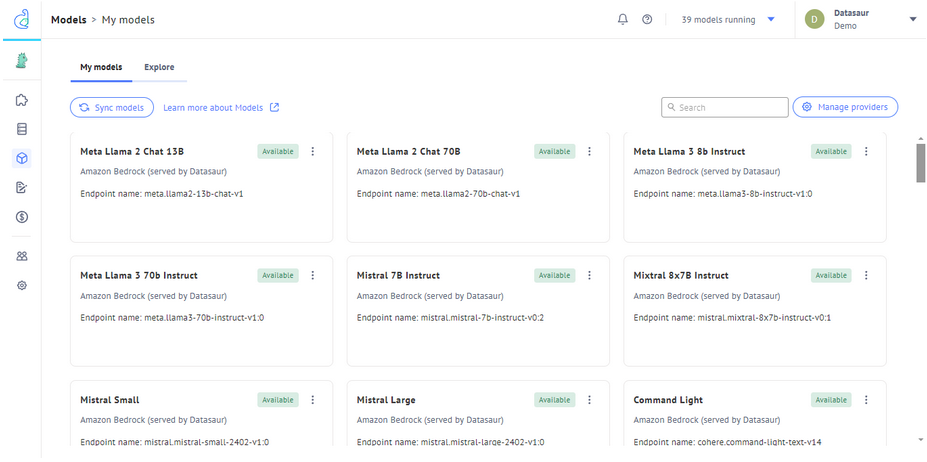Click the Sync models button
927x462 pixels.
pos(112,108)
